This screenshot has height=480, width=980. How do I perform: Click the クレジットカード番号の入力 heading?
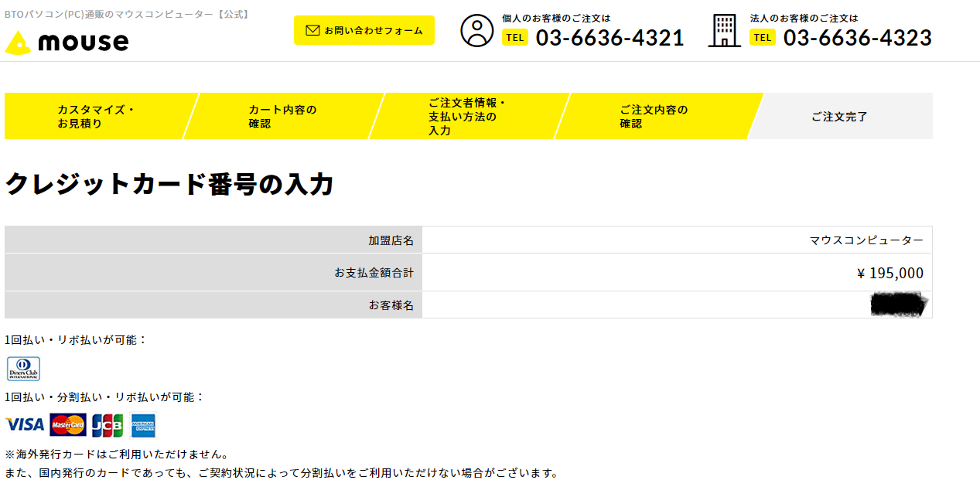pos(169,184)
